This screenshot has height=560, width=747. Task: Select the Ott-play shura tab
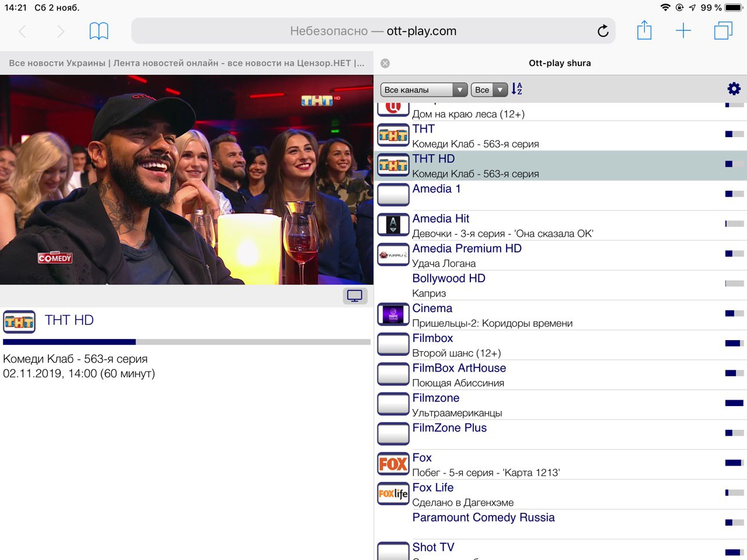tap(560, 63)
